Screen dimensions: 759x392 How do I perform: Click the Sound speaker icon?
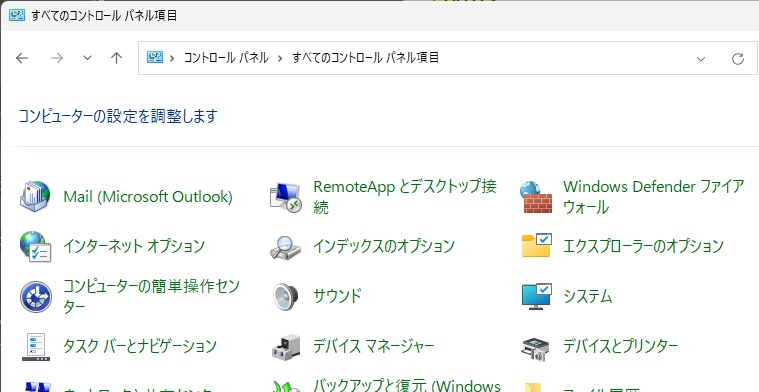tap(286, 297)
